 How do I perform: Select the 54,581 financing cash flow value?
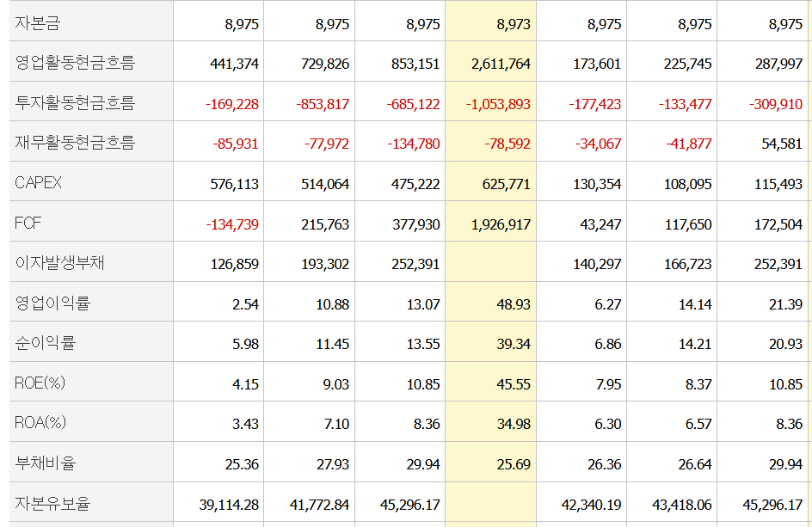click(x=781, y=144)
